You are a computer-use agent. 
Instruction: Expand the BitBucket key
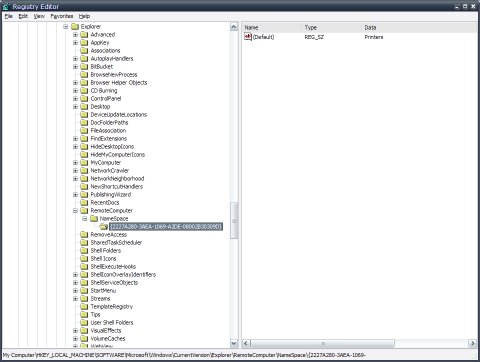click(75, 67)
